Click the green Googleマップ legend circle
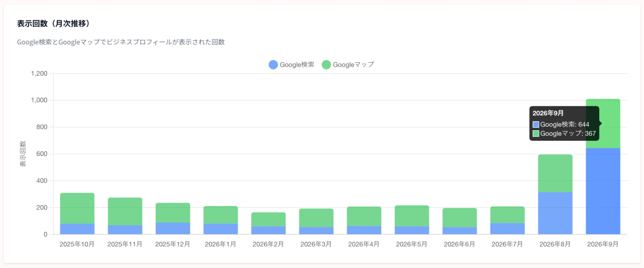Screen dimensions: 644x268 point(326,65)
